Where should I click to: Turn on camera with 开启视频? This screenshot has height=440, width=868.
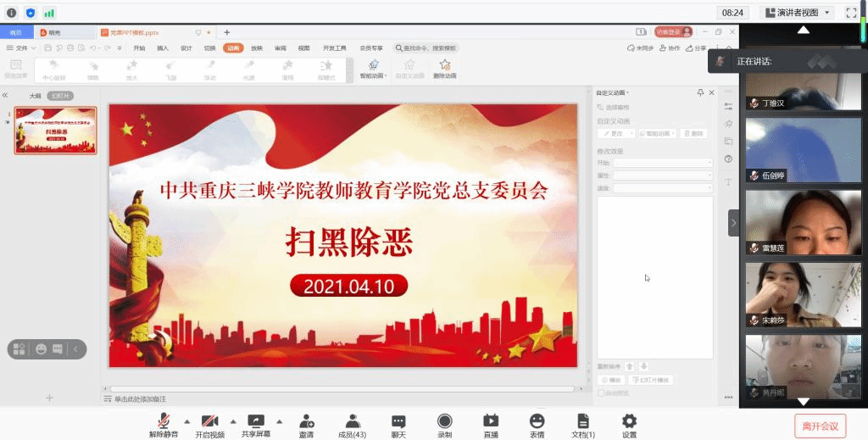tap(209, 421)
